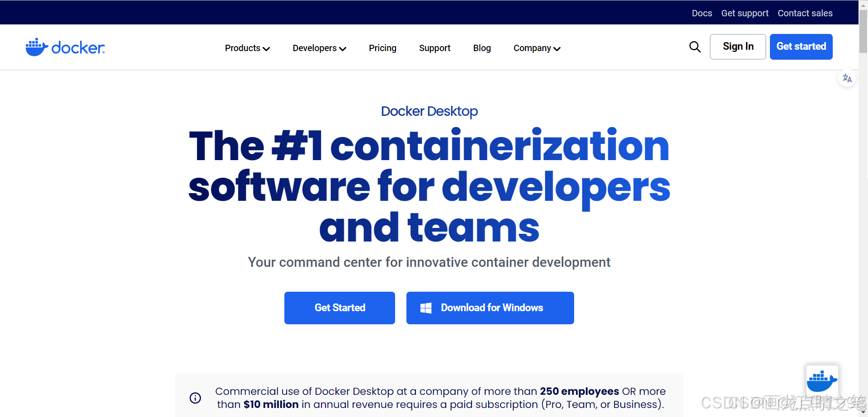The height and width of the screenshot is (417, 868).
Task: Click the scrollbar down arrow
Action: point(863,412)
